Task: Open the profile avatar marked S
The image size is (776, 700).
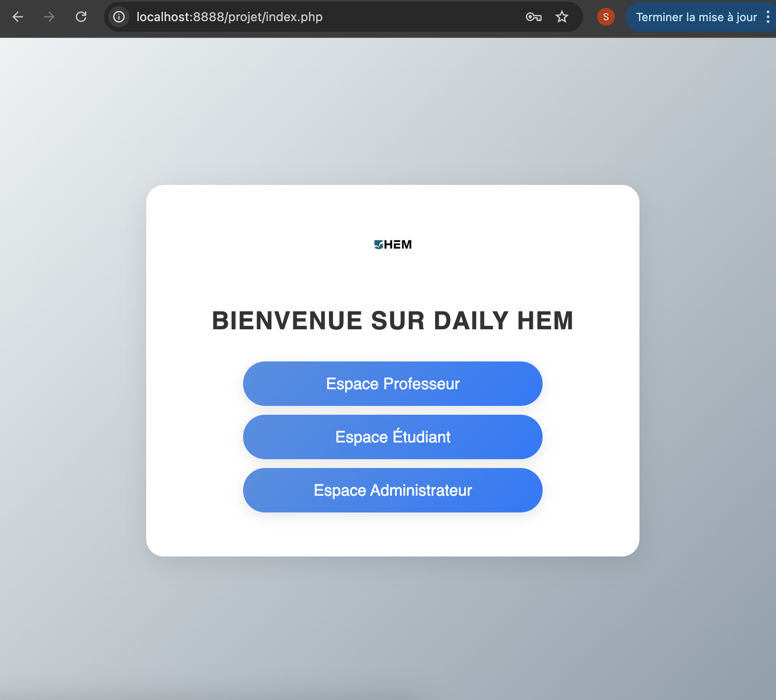Action: click(606, 17)
